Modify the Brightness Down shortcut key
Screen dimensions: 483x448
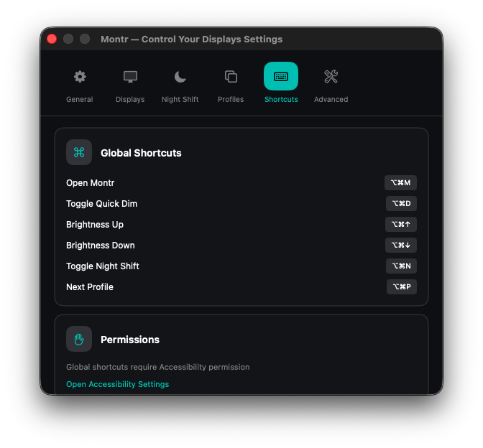click(x=400, y=246)
